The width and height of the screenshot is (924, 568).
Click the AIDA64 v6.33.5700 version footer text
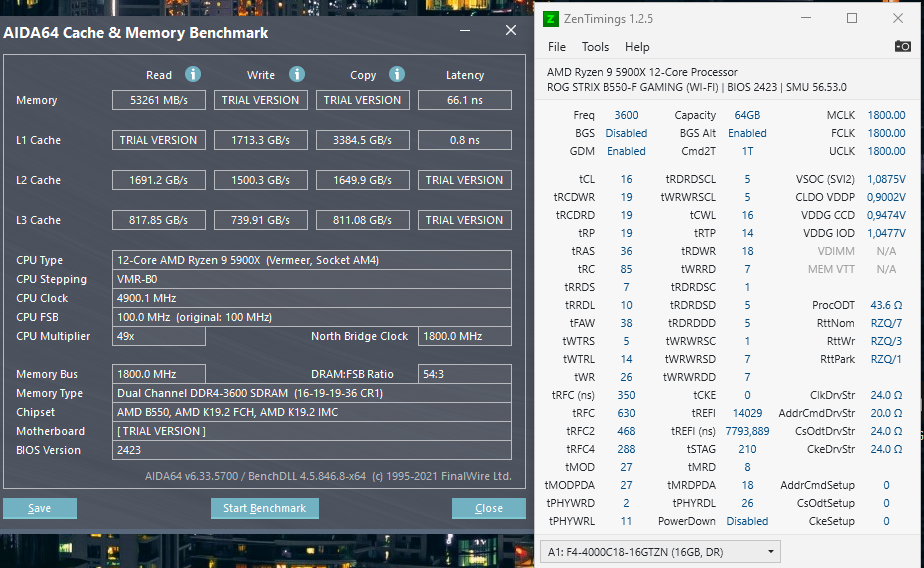[328, 476]
